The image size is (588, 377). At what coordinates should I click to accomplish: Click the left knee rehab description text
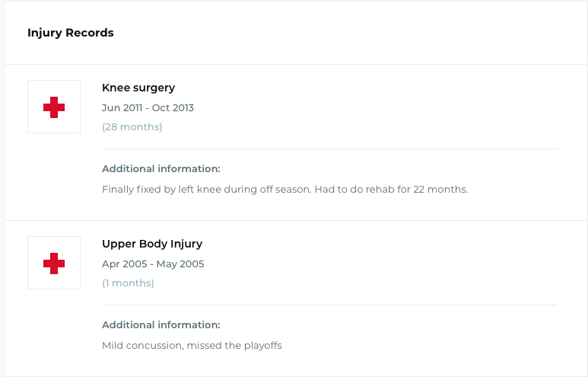(285, 189)
